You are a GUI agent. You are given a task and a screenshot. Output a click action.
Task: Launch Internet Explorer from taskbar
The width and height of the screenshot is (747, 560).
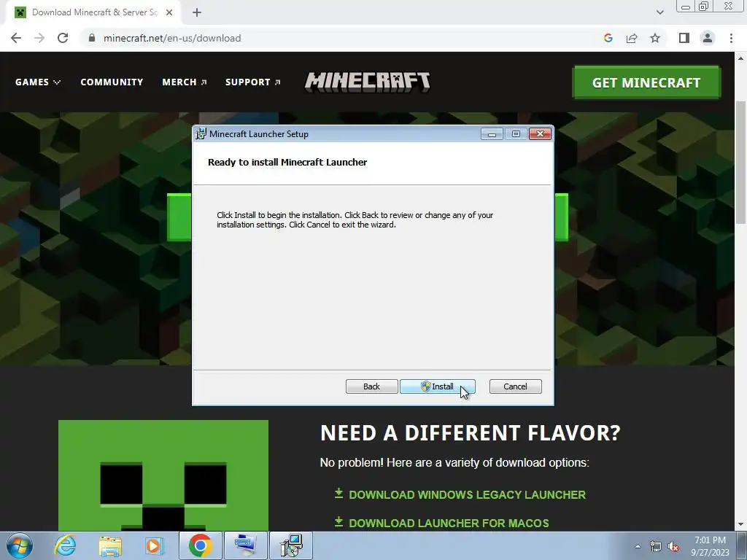tap(65, 545)
